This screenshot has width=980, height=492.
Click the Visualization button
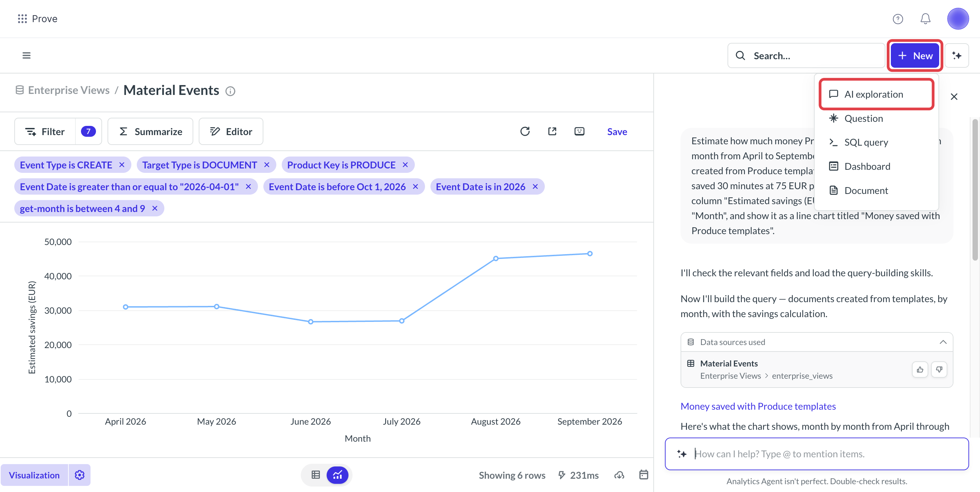point(34,475)
